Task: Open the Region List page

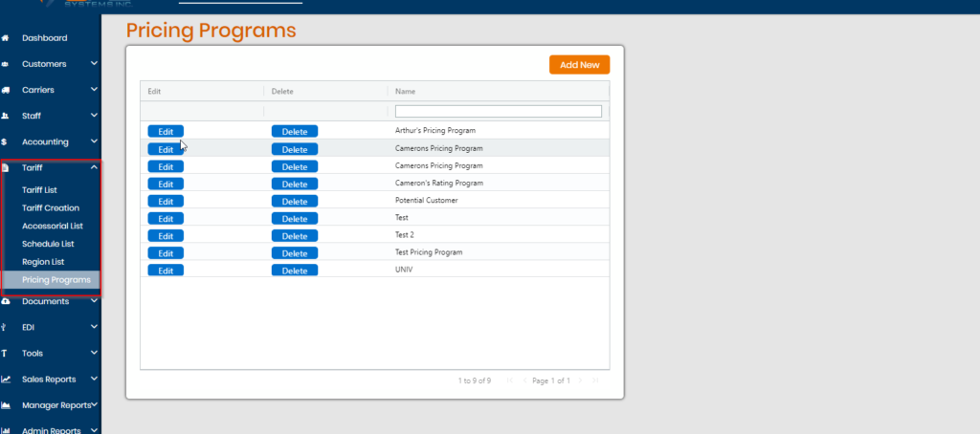Action: (43, 262)
